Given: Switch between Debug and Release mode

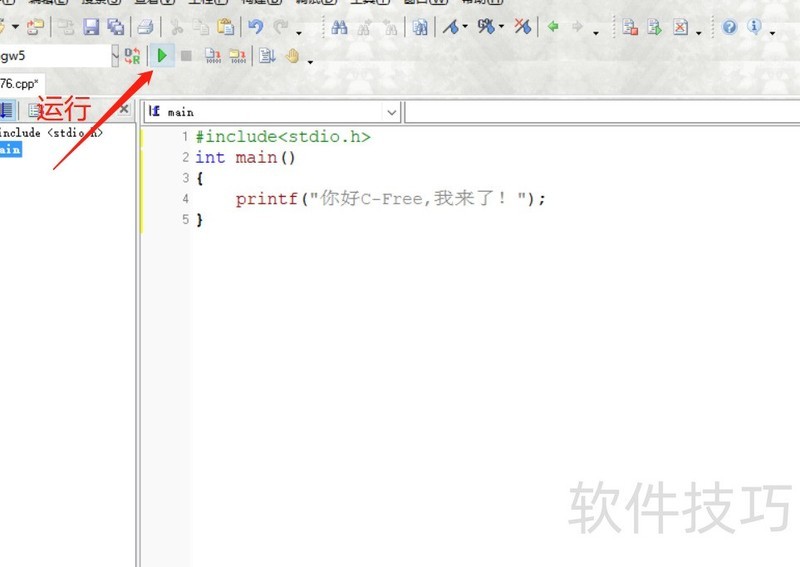Looking at the screenshot, I should (132, 56).
